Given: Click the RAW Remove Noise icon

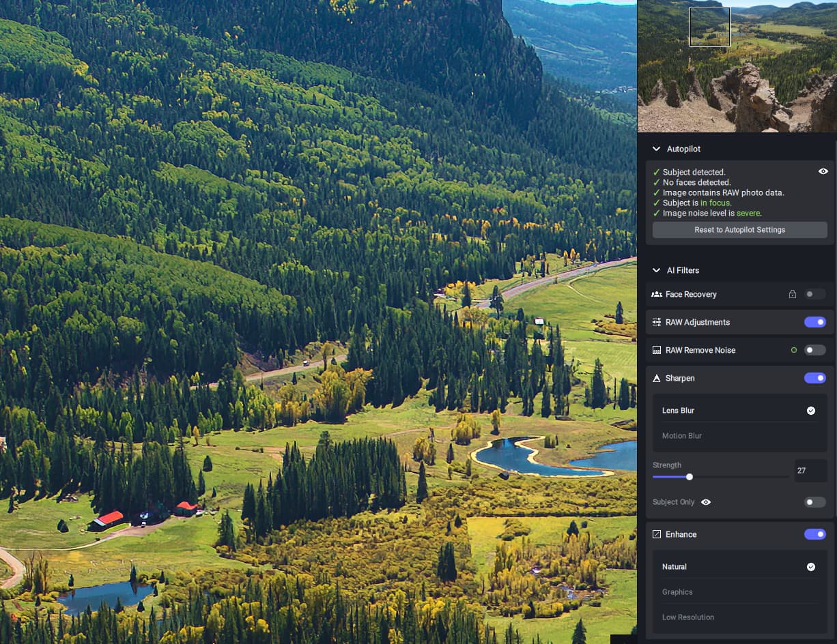Looking at the screenshot, I should coord(656,350).
